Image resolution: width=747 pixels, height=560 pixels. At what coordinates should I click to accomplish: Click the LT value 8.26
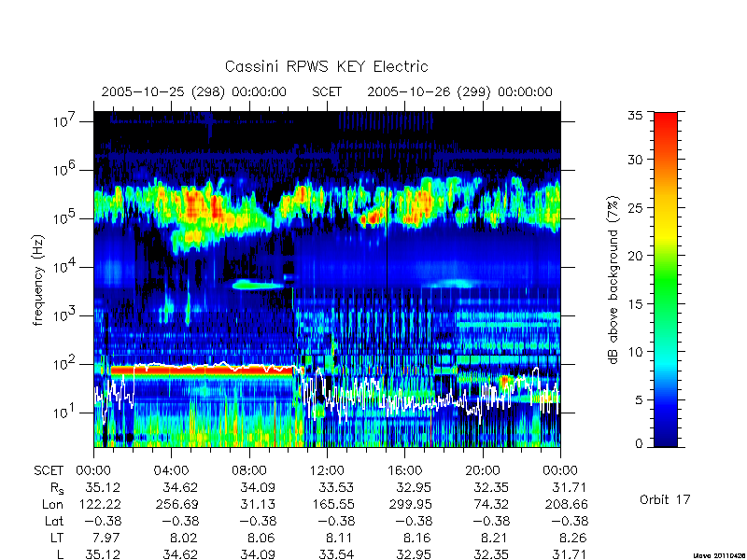571,539
